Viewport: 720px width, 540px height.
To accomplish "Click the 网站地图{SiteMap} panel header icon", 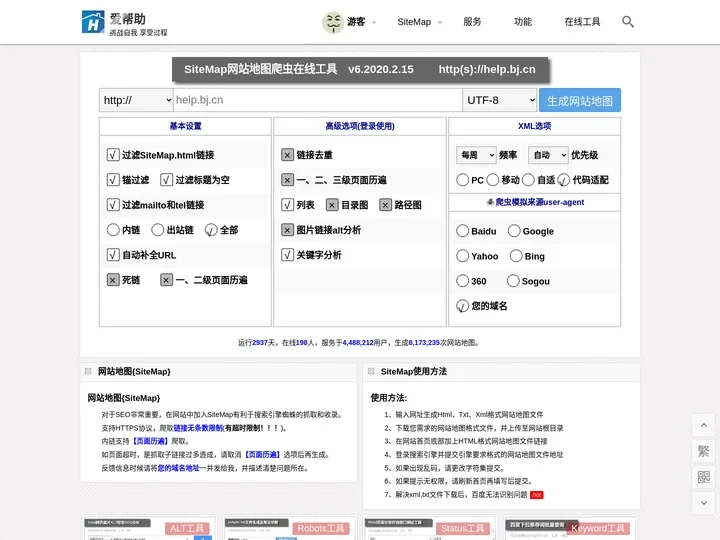I will (88, 371).
